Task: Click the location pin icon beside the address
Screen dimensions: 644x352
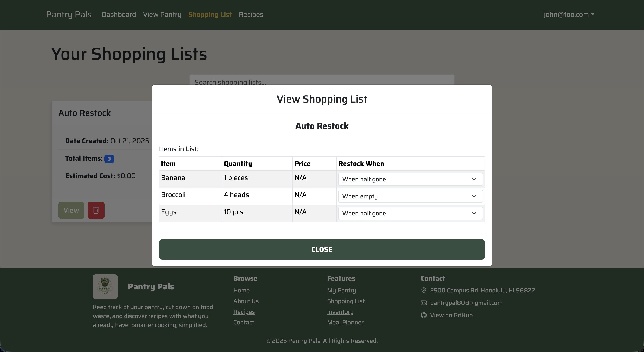Action: 424,290
